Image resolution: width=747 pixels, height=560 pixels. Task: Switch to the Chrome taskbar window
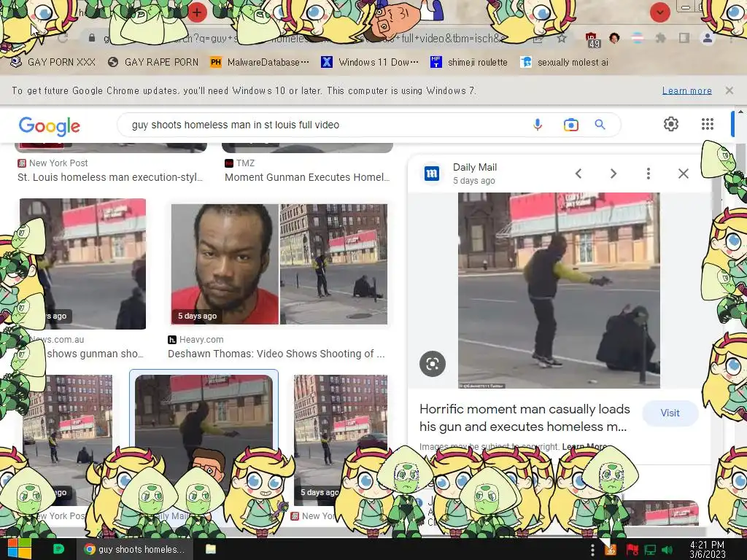(134, 549)
